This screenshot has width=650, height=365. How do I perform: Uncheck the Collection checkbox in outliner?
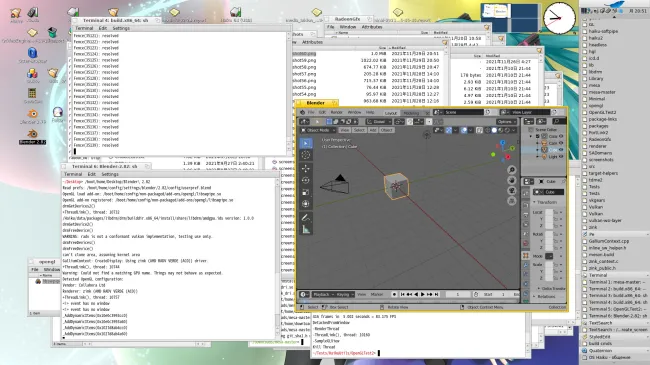(538, 136)
